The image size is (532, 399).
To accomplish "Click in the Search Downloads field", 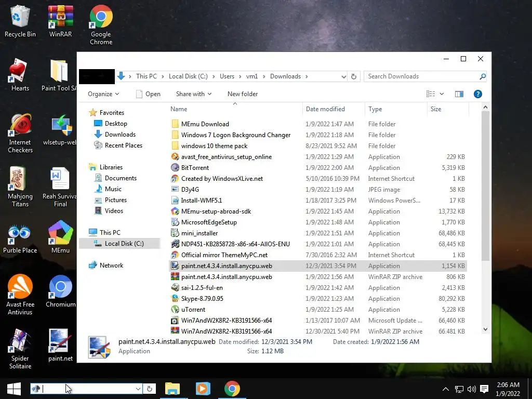I will (x=421, y=76).
